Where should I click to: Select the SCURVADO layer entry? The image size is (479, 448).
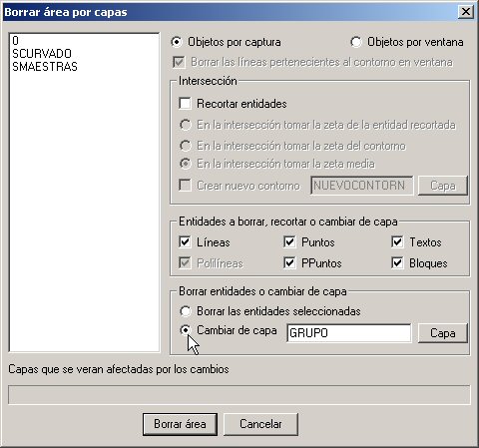tap(42, 54)
